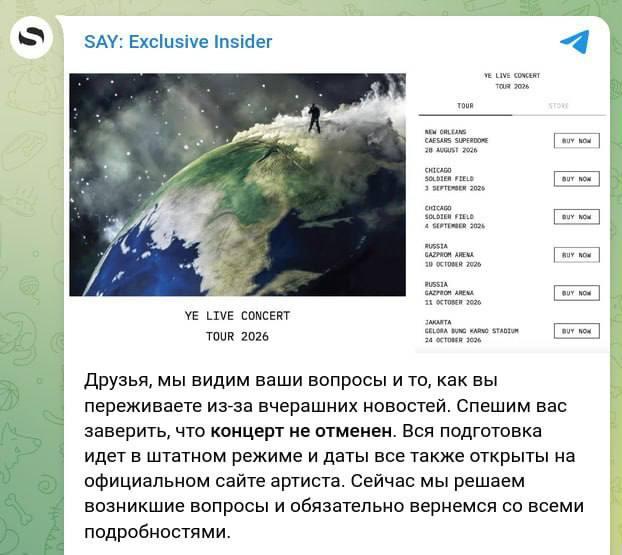This screenshot has height=555, width=622.
Task: Click the "CAESARS SUPERDOME" venue text
Action: click(x=456, y=140)
